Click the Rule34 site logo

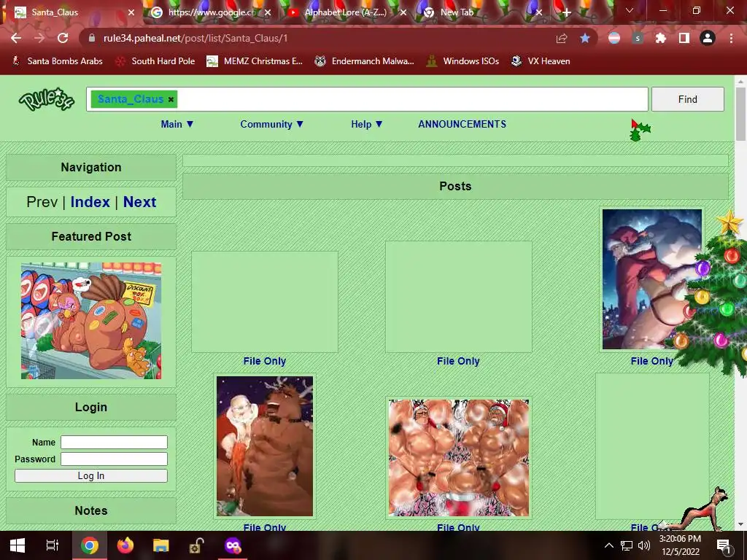tap(46, 99)
